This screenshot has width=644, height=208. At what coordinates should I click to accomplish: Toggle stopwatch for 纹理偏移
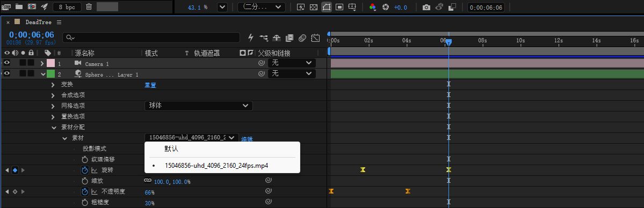point(85,159)
